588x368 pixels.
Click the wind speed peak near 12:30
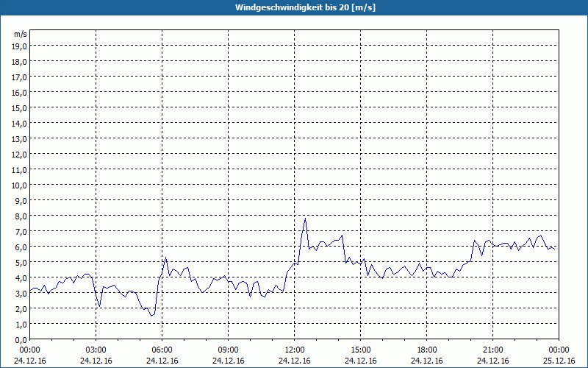coord(305,219)
